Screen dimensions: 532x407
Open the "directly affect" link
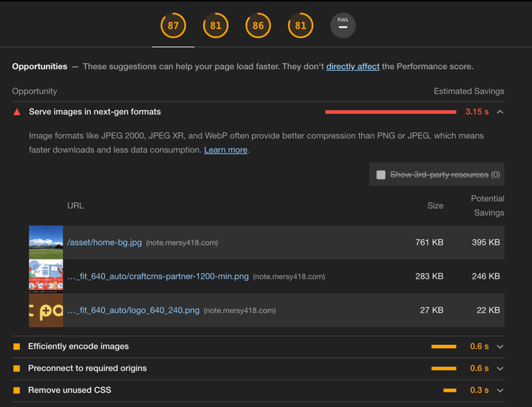[x=352, y=67]
